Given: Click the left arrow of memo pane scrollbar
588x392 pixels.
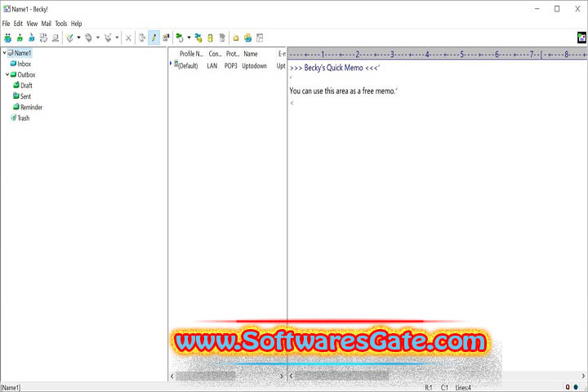Looking at the screenshot, I should pos(292,376).
